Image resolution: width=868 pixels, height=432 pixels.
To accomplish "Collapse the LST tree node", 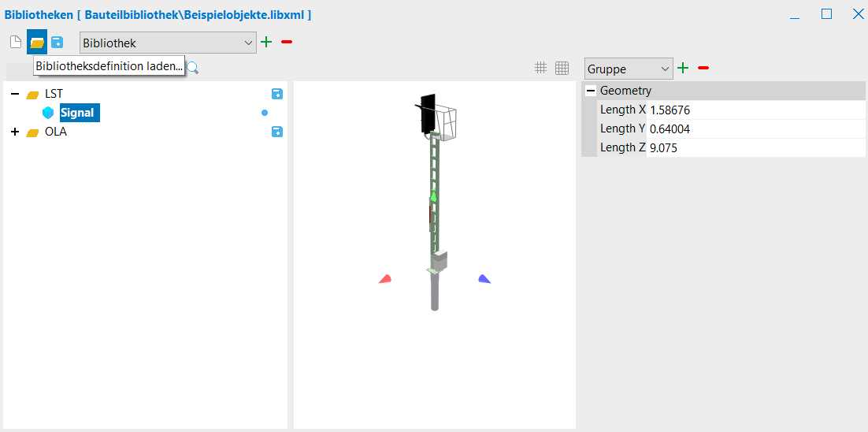I will point(15,94).
